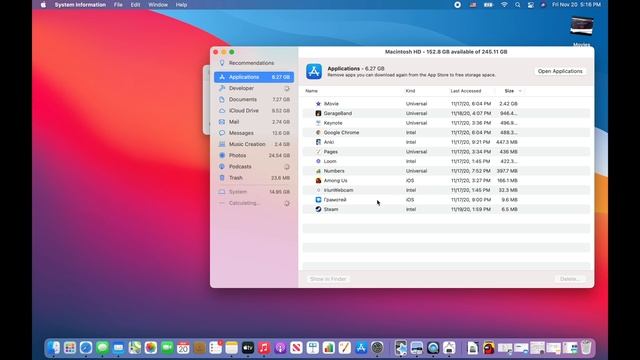The image size is (640, 360).
Task: Launch Numbers from the Dock
Action: pos(329,348)
